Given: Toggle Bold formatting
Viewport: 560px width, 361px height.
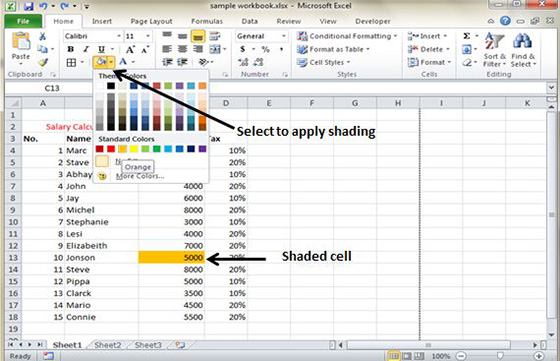Looking at the screenshot, I should 70,49.
